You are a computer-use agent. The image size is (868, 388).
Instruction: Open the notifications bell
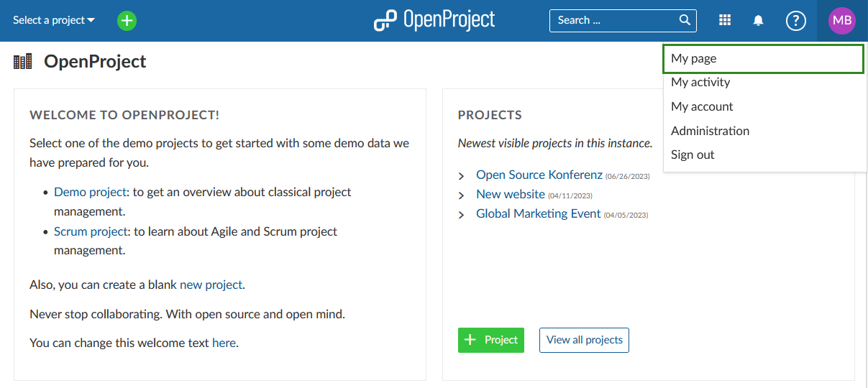758,21
